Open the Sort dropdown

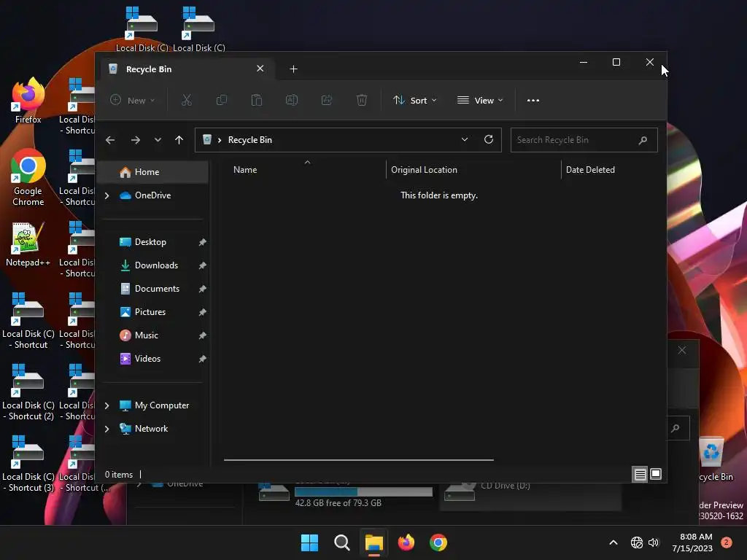pyautogui.click(x=414, y=101)
